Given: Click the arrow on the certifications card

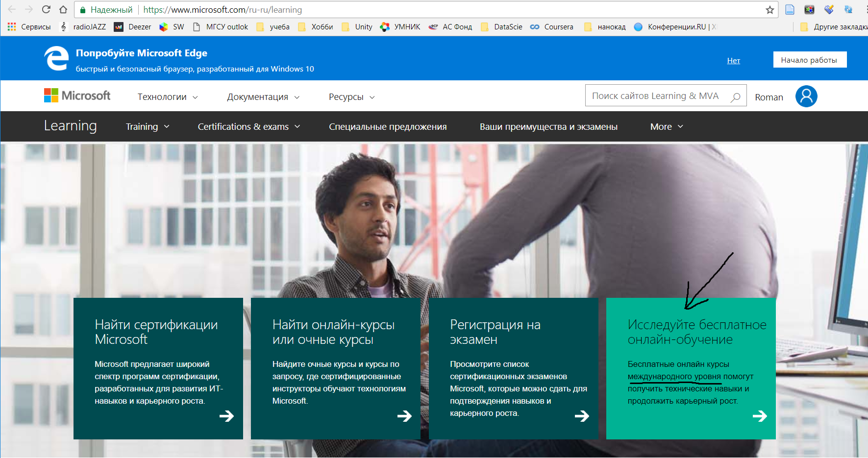Looking at the screenshot, I should coord(226,416).
